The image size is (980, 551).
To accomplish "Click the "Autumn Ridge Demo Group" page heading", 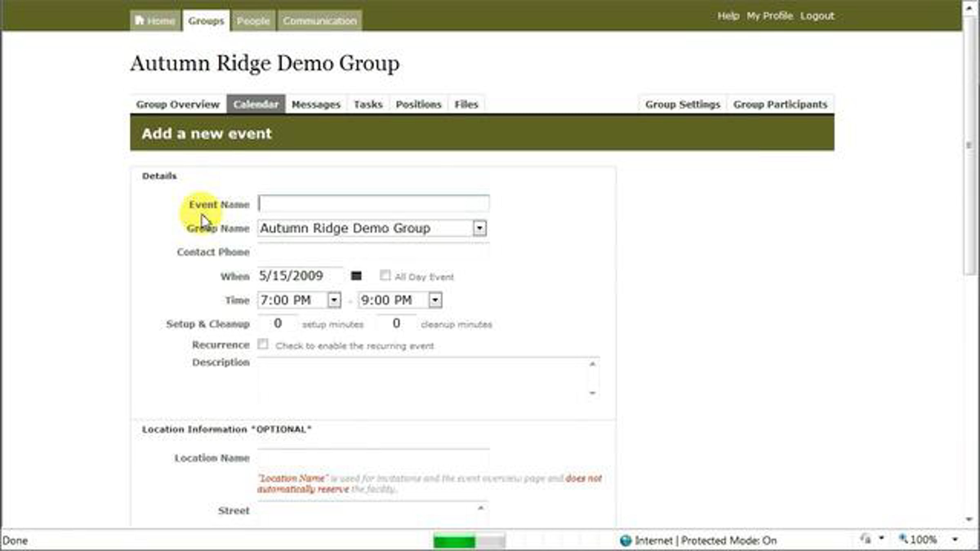I will 265,64.
